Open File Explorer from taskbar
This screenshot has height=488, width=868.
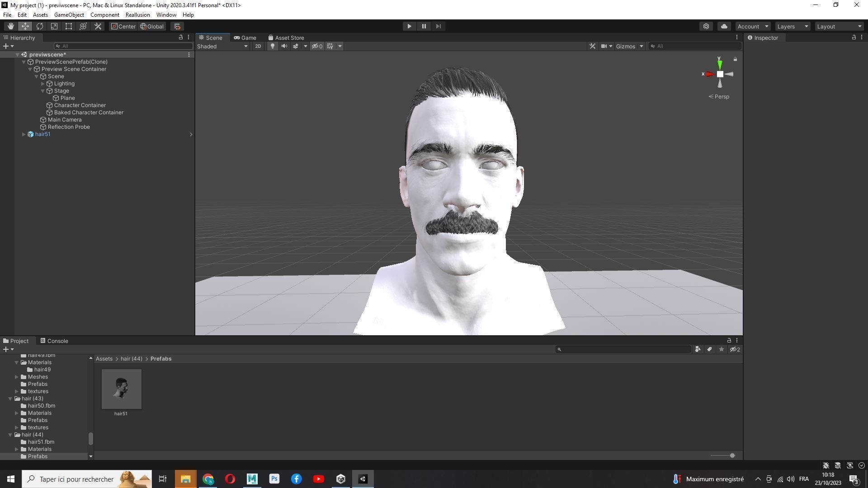point(185,479)
